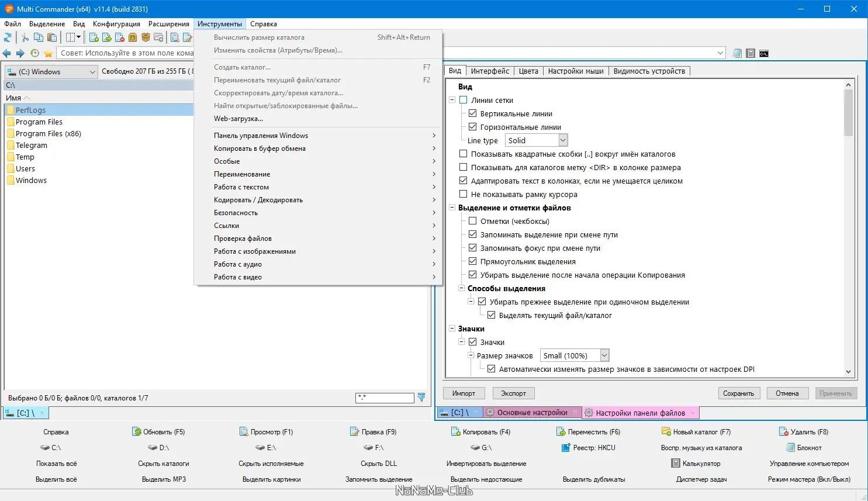868x501 pixels.
Task: Open the Файл menu
Action: click(12, 24)
